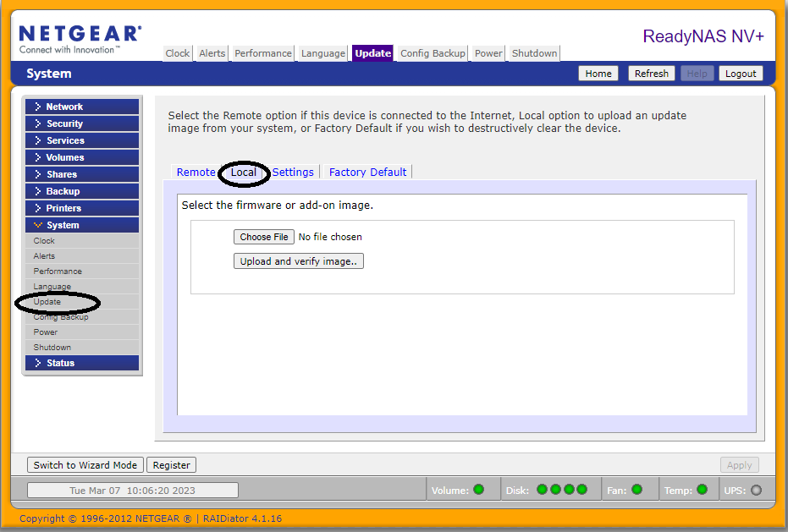The width and height of the screenshot is (788, 532).
Task: Expand the Status menu section
Action: pos(82,363)
